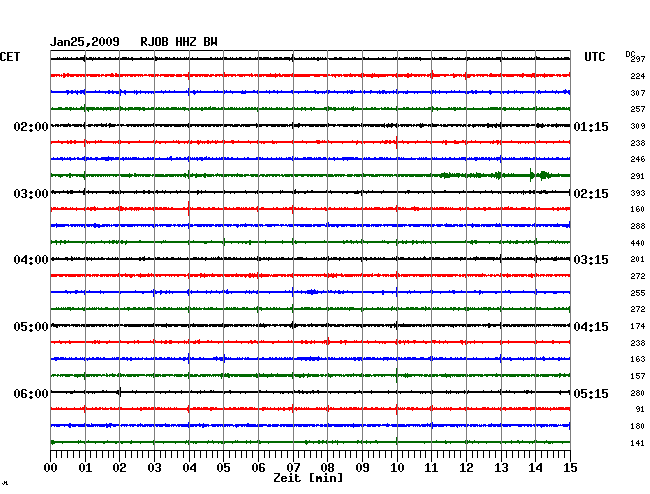The height and width of the screenshot is (494, 650).
Task: Click the UTC time label "03:15"
Action: 591,260
